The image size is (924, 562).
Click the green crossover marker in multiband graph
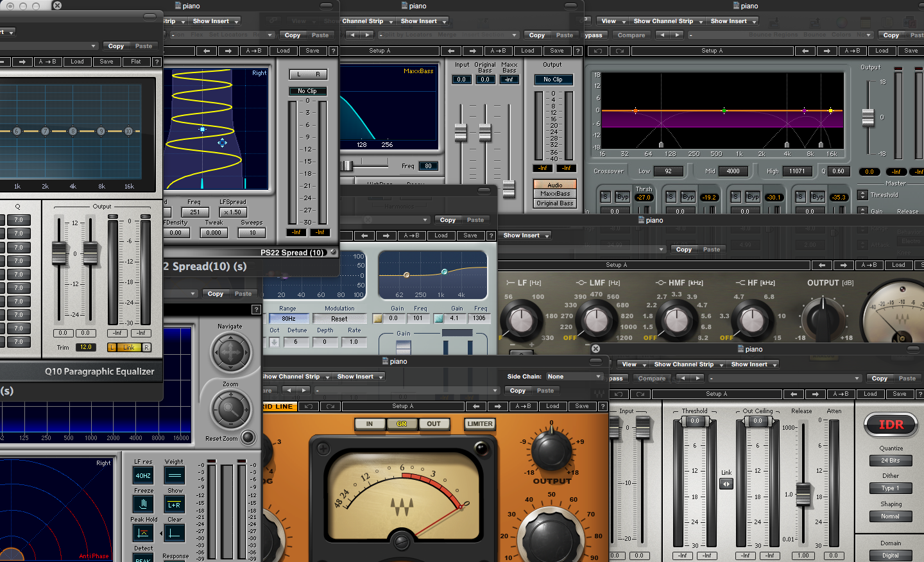coord(724,111)
